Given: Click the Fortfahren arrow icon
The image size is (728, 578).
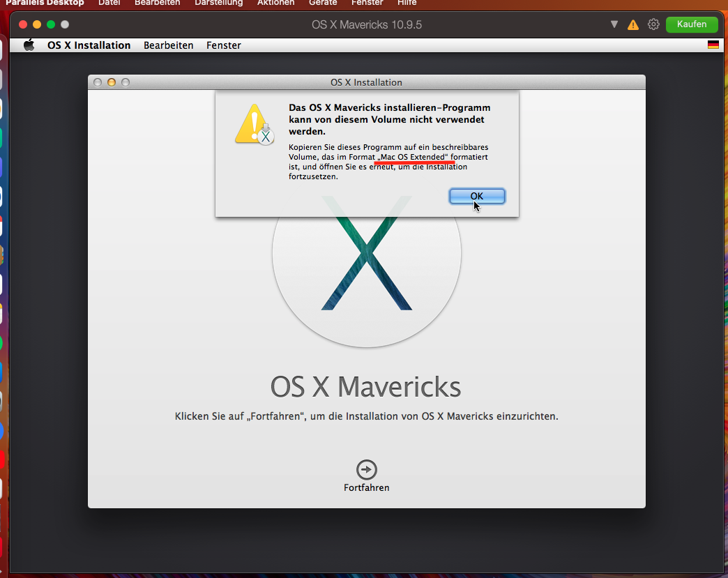Looking at the screenshot, I should (366, 469).
